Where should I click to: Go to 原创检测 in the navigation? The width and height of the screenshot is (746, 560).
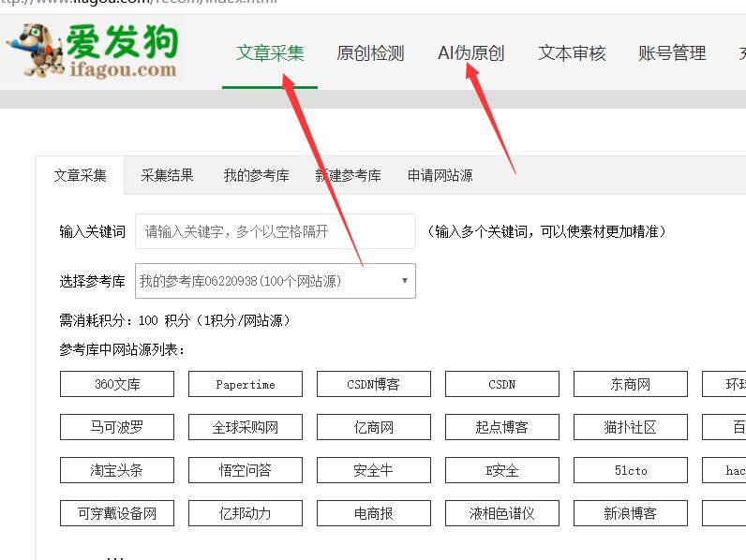[x=370, y=53]
